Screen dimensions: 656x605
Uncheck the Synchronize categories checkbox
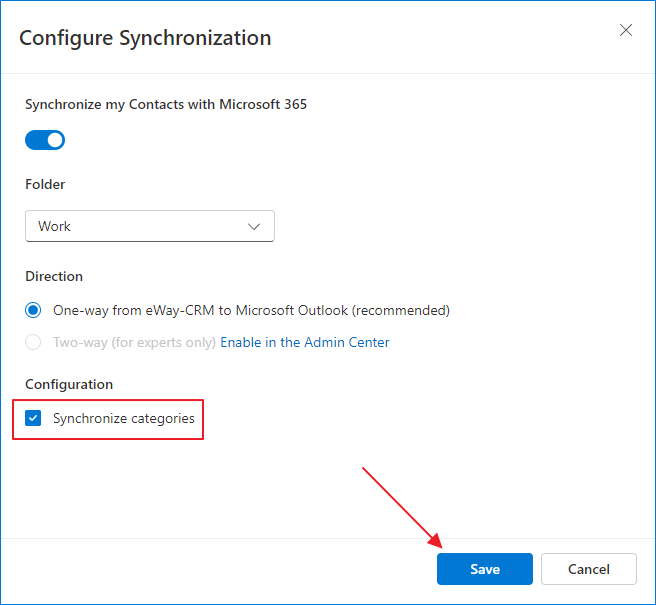[x=33, y=418]
